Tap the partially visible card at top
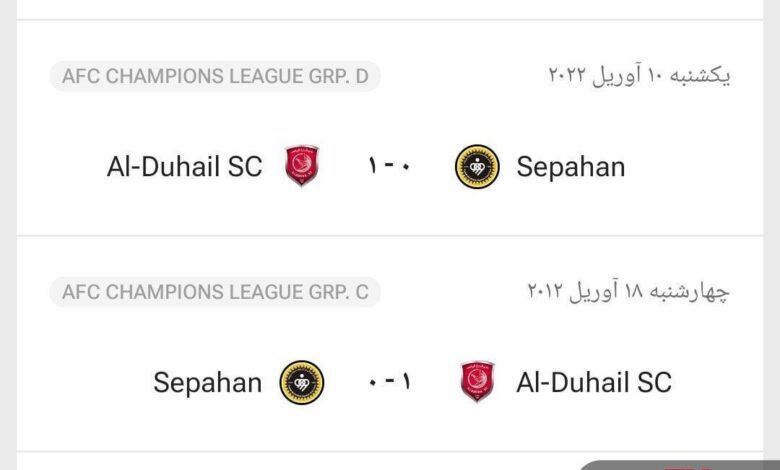 click(x=390, y=9)
